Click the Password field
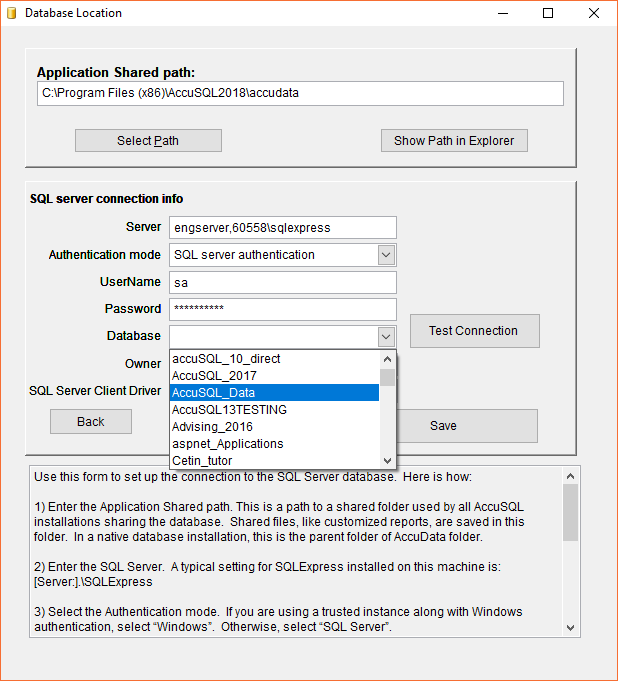Screen dimensions: 618x681 point(283,309)
